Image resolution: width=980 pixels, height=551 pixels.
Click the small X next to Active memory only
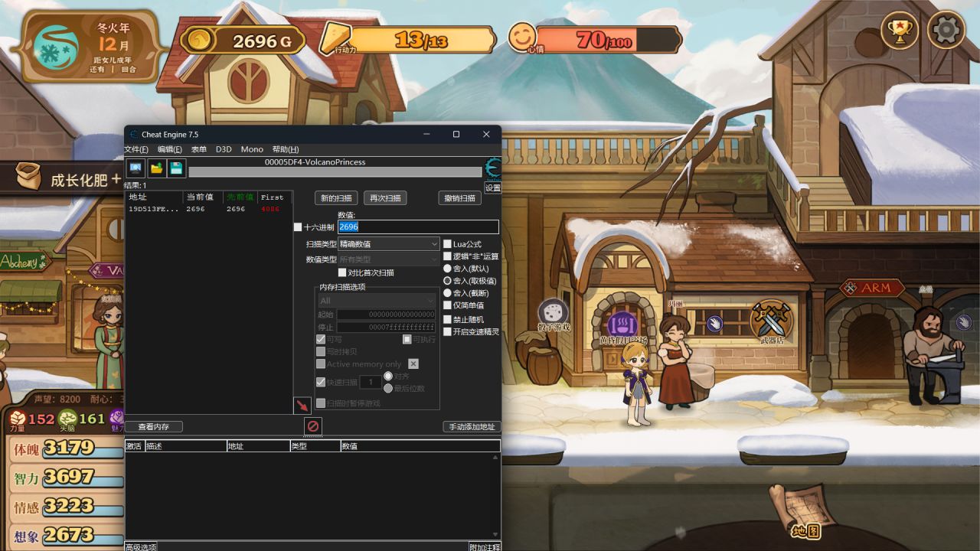413,364
